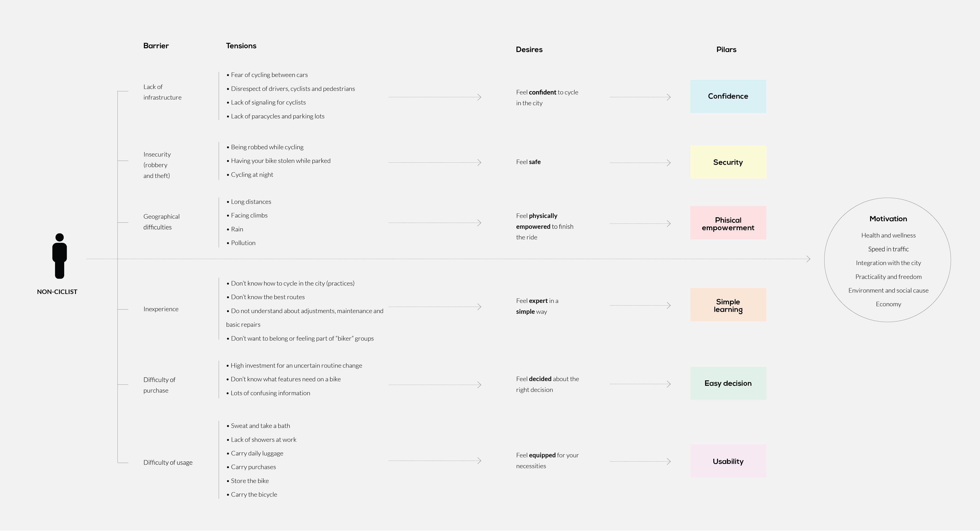Image resolution: width=980 pixels, height=531 pixels.
Task: Click the Desires column heading
Action: tap(529, 50)
